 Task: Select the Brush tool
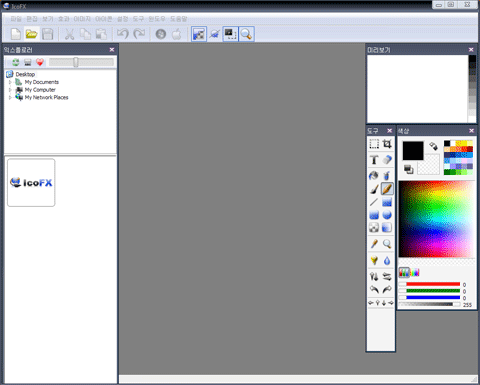(x=374, y=189)
